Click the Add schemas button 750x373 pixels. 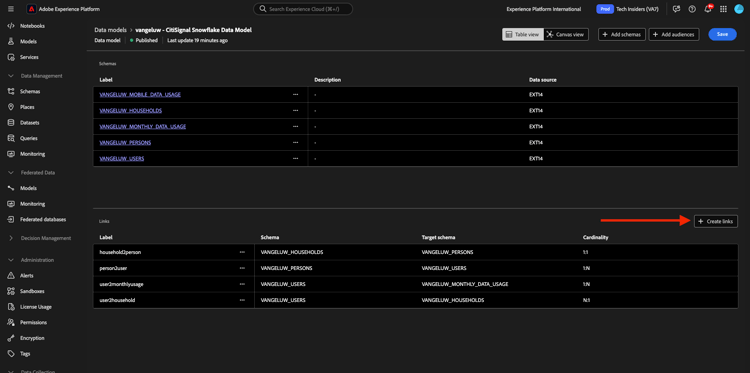pyautogui.click(x=622, y=34)
